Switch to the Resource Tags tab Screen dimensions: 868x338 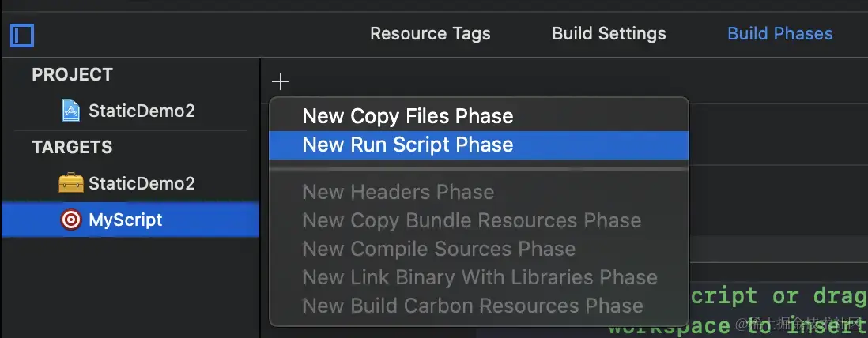tap(430, 34)
